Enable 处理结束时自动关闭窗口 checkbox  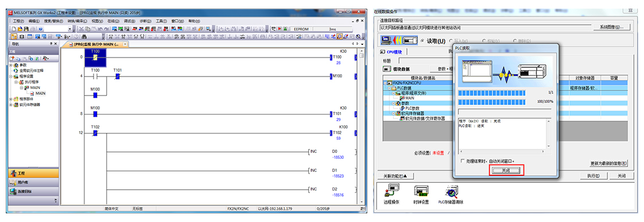point(463,161)
